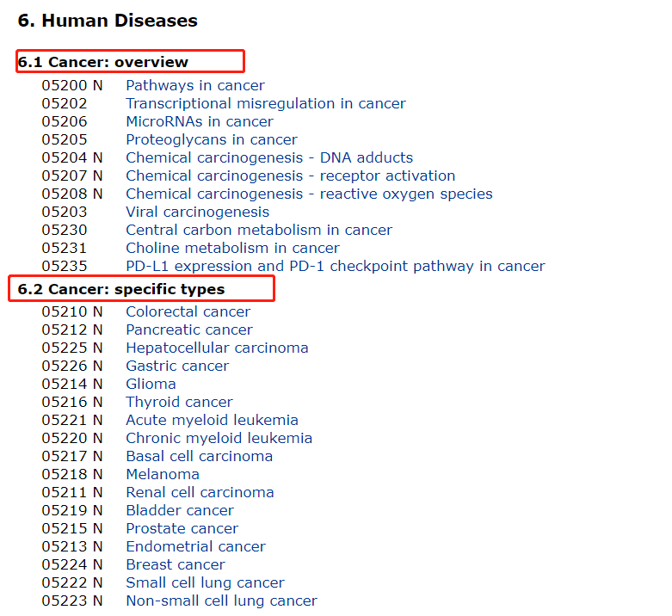The image size is (672, 616).
Task: Open Proteoglycans in cancer pathway
Action: pos(212,139)
